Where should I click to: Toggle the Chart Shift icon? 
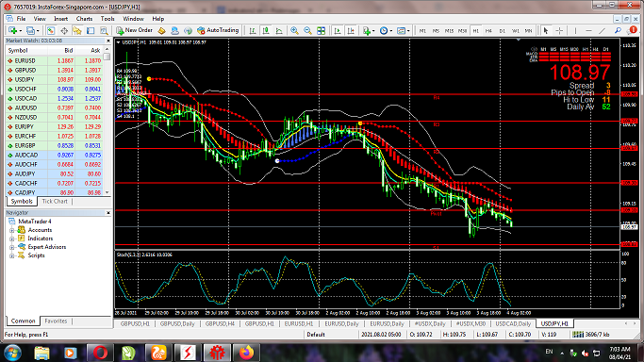pos(351,30)
